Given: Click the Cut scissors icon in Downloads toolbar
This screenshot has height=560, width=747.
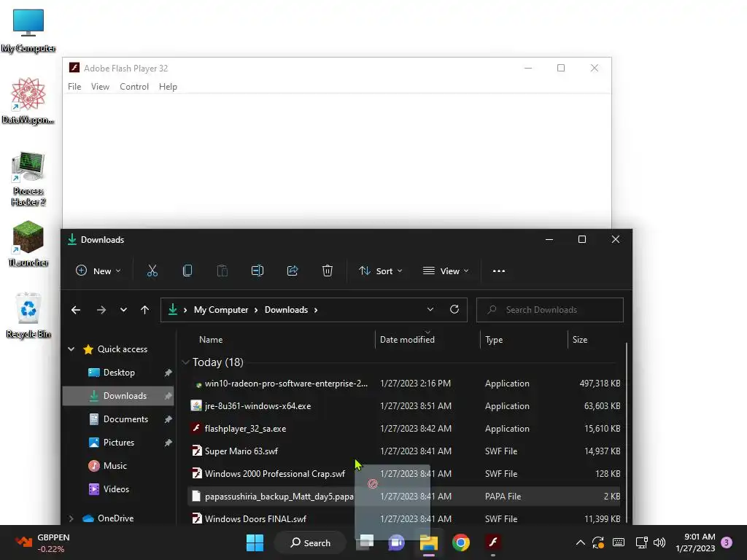Looking at the screenshot, I should click(x=152, y=271).
